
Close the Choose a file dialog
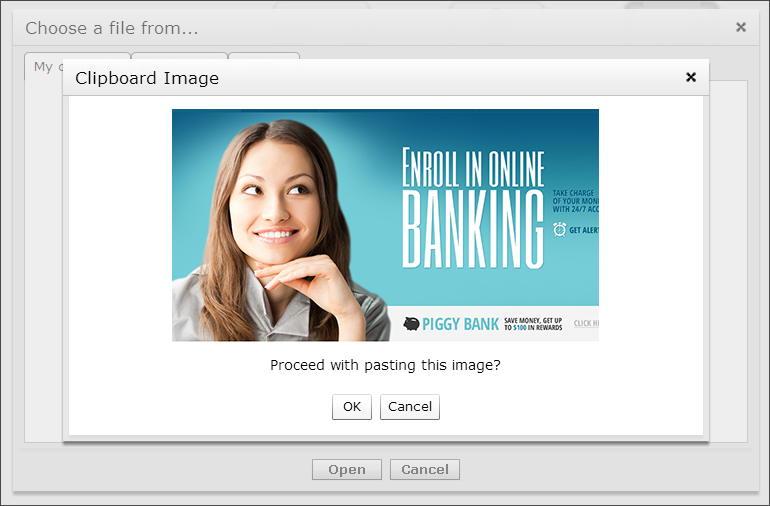[x=741, y=27]
